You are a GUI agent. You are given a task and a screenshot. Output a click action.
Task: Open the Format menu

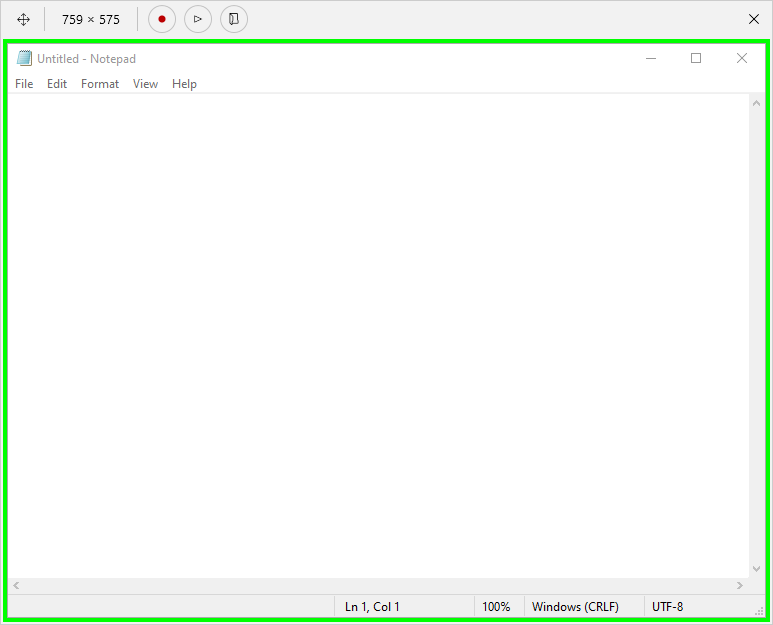coord(100,84)
